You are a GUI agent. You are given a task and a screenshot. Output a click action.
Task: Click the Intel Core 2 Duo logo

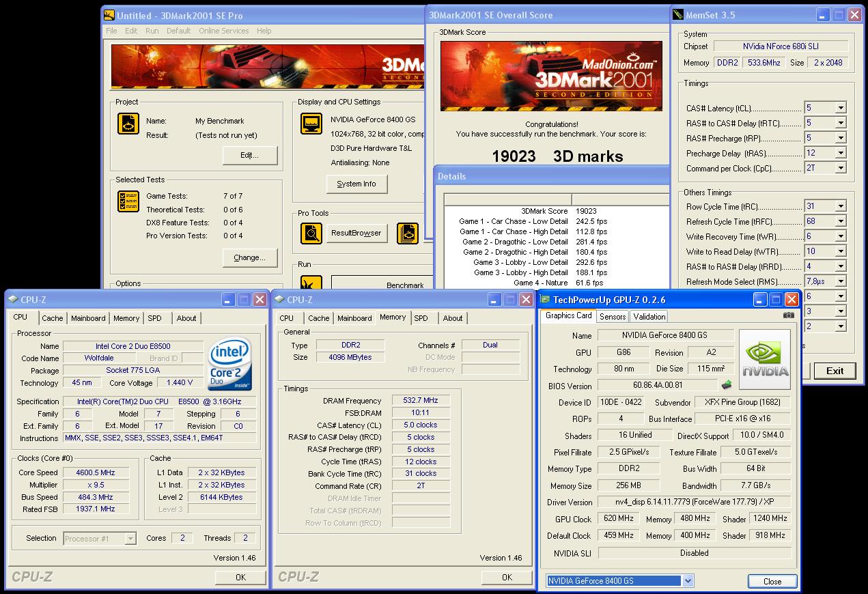coord(230,362)
